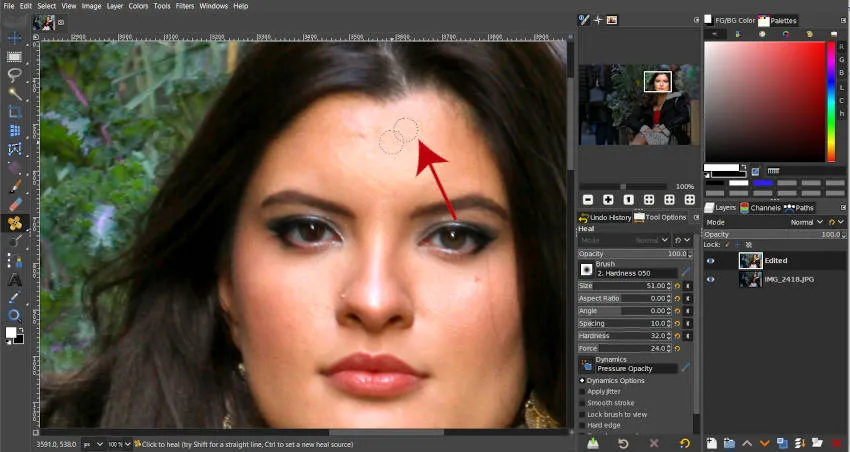
Task: Select the Free Select lasso tool
Action: pyautogui.click(x=15, y=75)
